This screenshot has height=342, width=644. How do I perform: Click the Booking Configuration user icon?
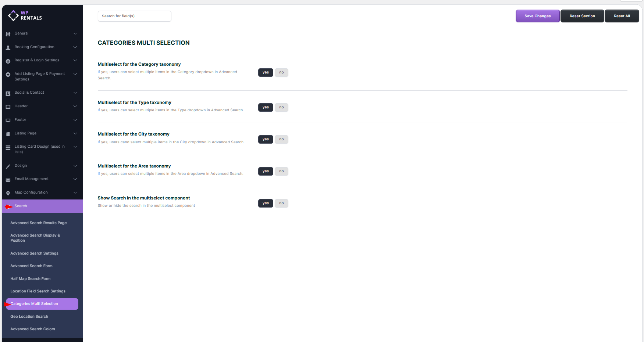click(8, 47)
